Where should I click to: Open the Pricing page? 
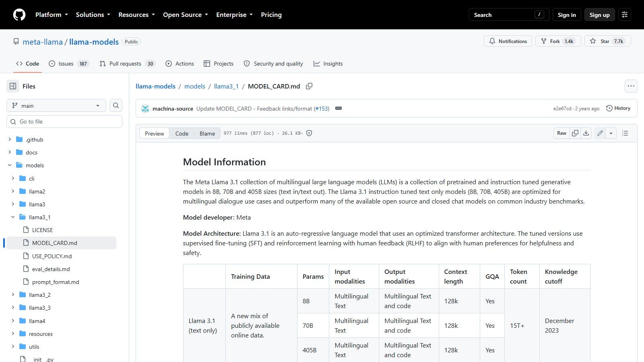point(271,15)
